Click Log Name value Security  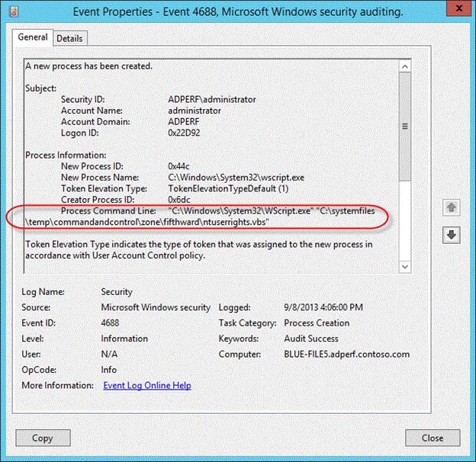(x=117, y=292)
